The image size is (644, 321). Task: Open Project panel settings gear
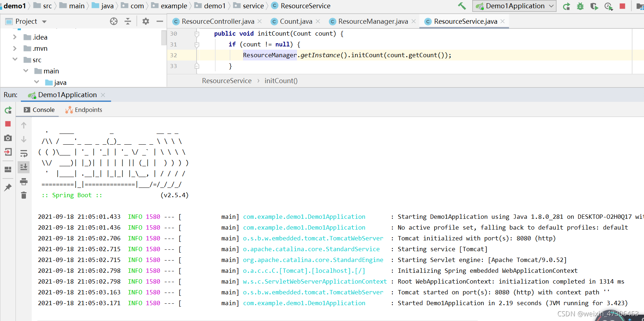(x=146, y=21)
